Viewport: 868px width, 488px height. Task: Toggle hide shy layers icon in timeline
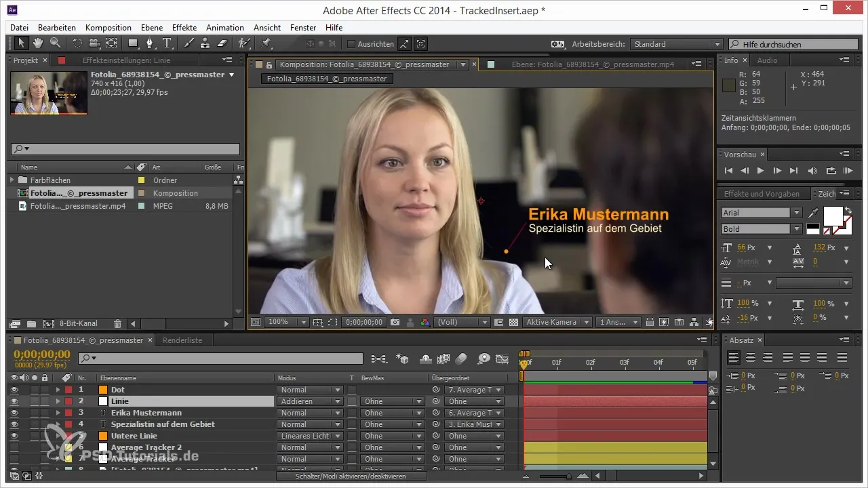427,358
